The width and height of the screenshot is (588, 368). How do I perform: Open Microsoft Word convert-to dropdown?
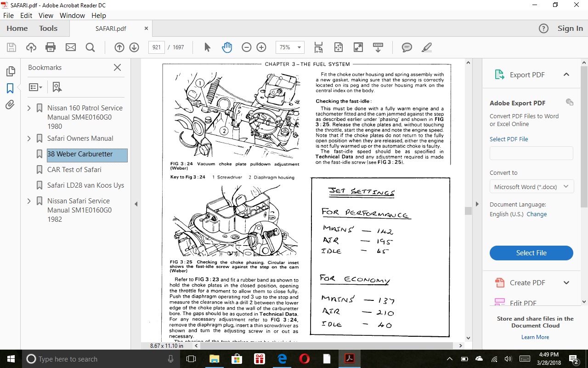[531, 187]
